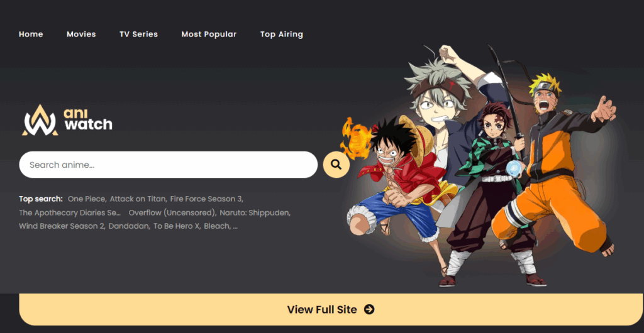Select the Attack on Titan search link

click(138, 199)
